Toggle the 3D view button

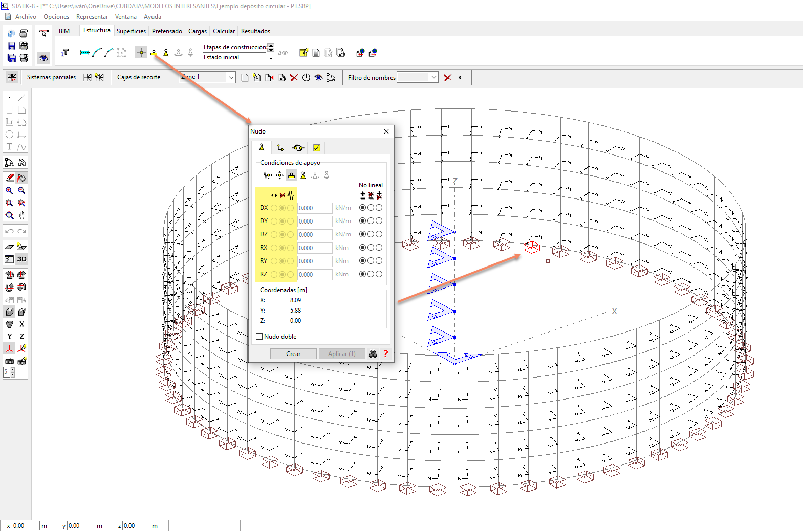(21, 259)
